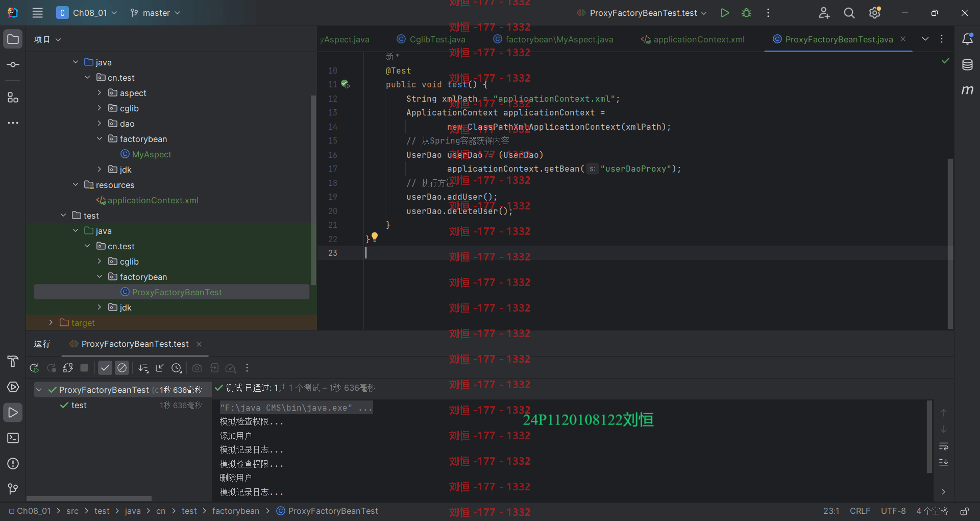Click the 23:1 cursor position indicator

[831, 511]
